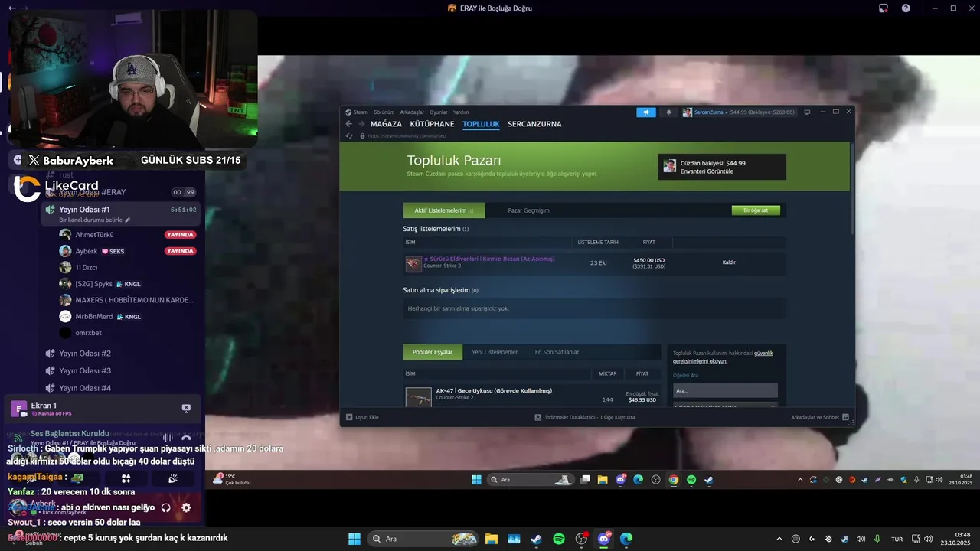Open the SERCANZURNA profile section
The height and width of the screenshot is (551, 980).
[x=534, y=124]
